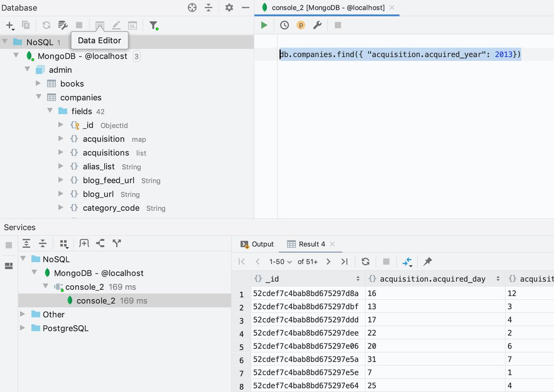Screen dimensions: 554x392
Task: Click Add Service icon in Services toolbar
Action: pos(84,243)
